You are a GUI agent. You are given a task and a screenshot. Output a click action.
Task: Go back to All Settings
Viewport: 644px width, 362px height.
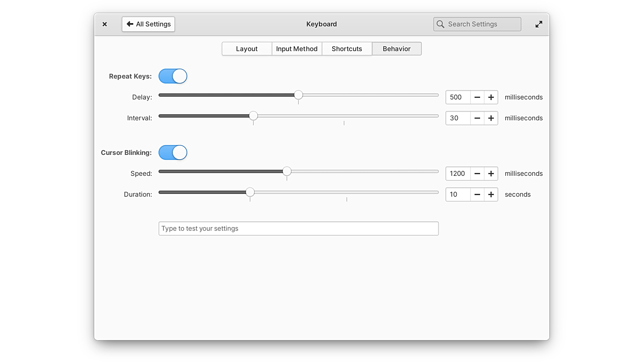click(x=149, y=24)
